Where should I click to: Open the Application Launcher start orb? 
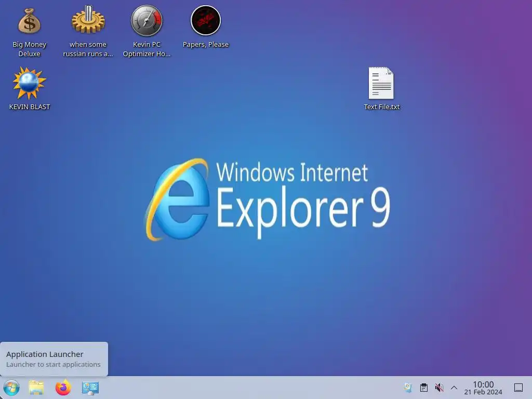point(11,388)
